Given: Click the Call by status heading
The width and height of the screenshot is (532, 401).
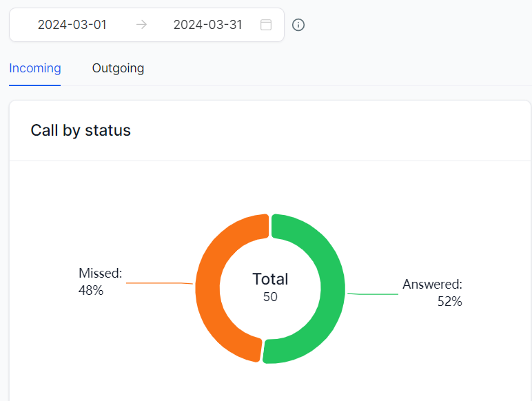Looking at the screenshot, I should coord(81,131).
